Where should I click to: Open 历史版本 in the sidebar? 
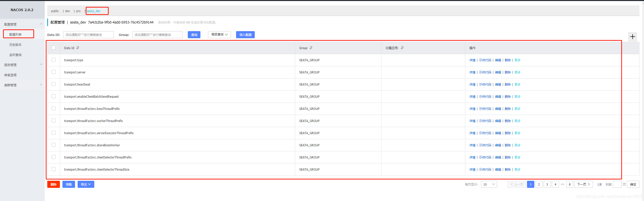[x=15, y=45]
